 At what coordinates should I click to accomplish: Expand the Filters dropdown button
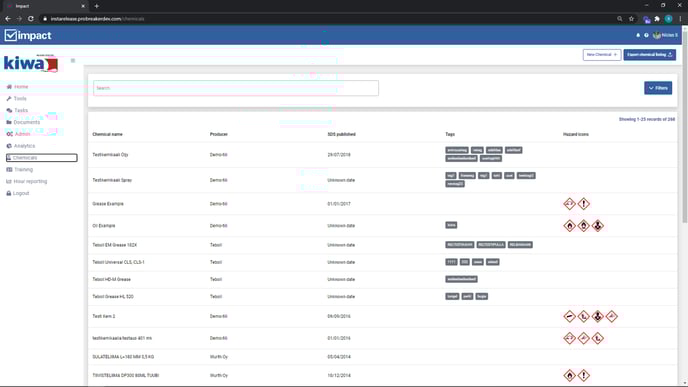[x=658, y=88]
